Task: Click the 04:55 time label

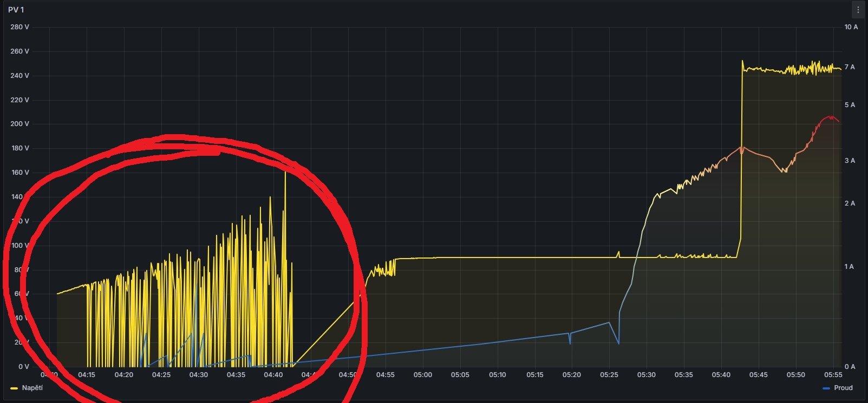Action: pos(386,375)
